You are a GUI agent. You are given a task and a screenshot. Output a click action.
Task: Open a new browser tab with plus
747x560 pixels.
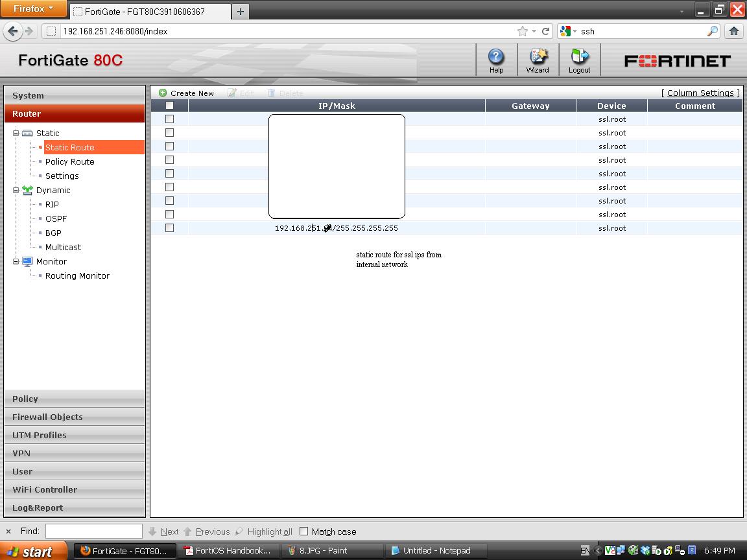241,12
